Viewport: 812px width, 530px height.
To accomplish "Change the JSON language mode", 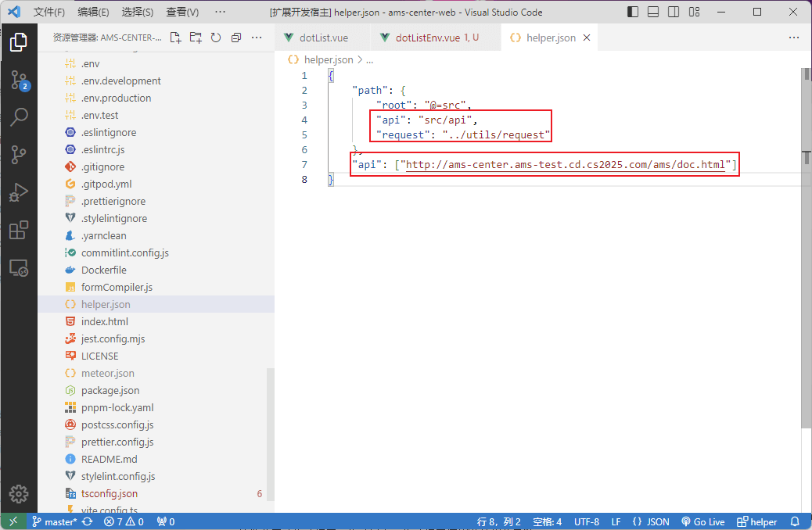I will [651, 521].
